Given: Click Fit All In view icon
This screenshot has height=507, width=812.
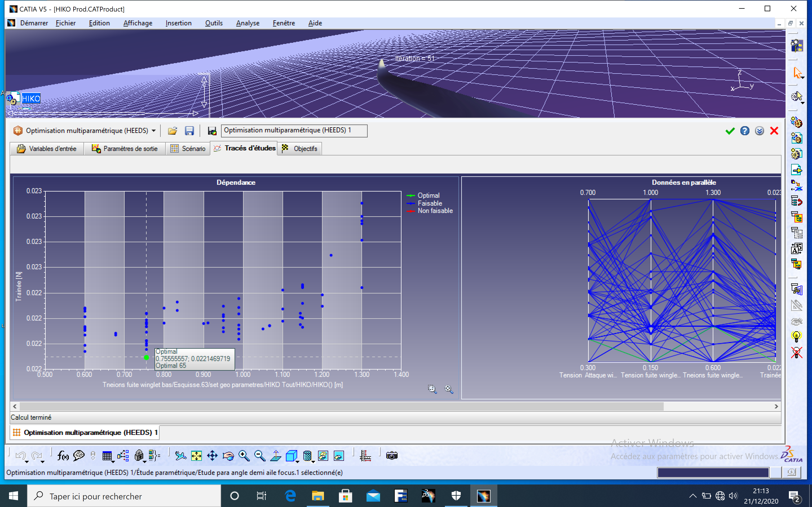Looking at the screenshot, I should [x=196, y=456].
